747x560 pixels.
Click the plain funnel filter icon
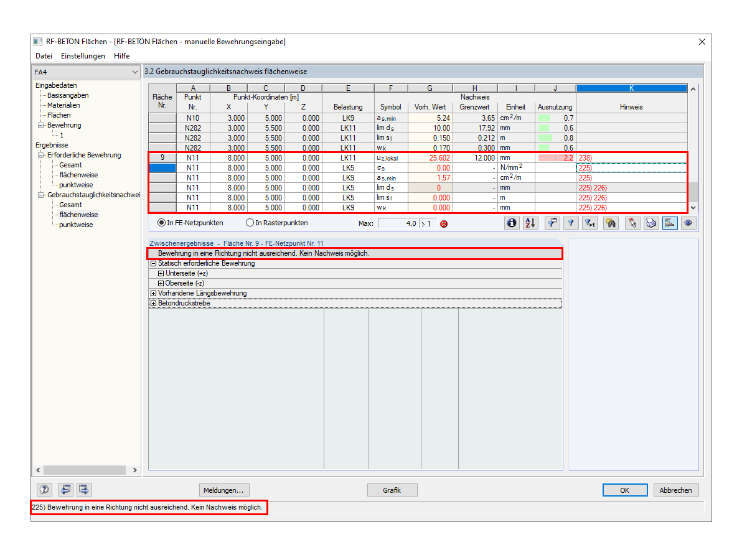(571, 223)
